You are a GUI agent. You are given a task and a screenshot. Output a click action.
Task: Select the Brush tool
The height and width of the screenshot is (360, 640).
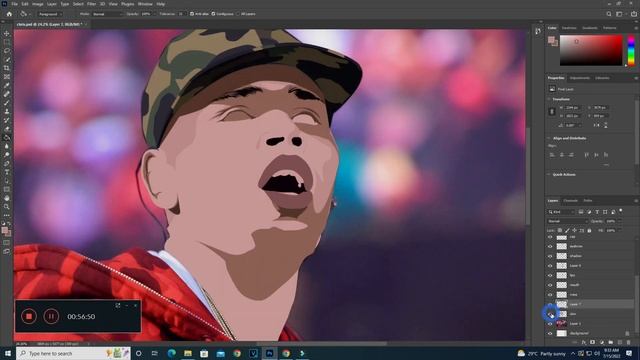click(x=7, y=102)
